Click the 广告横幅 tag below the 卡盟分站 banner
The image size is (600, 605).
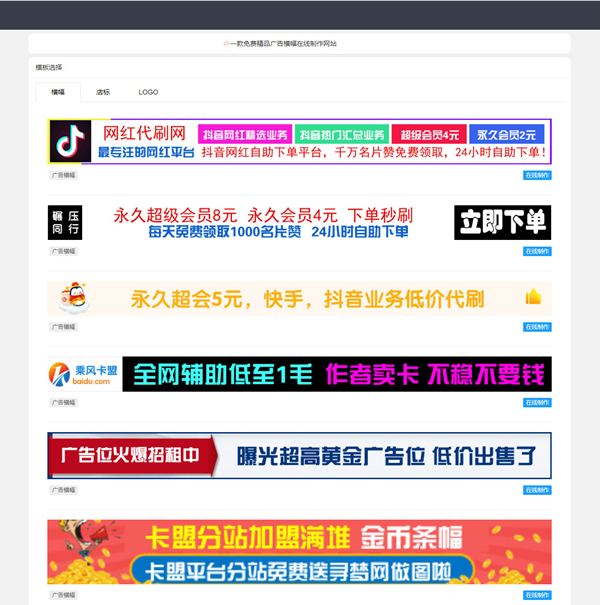pyautogui.click(x=64, y=596)
